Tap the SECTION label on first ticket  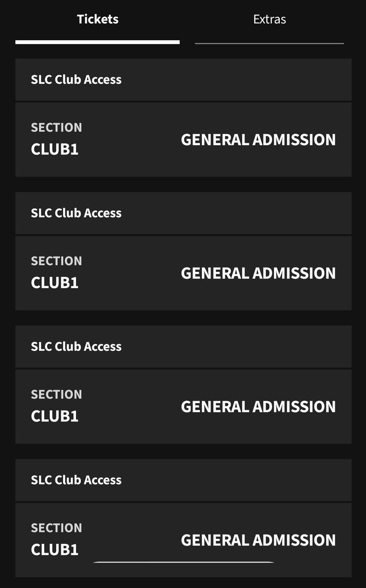pyautogui.click(x=56, y=127)
